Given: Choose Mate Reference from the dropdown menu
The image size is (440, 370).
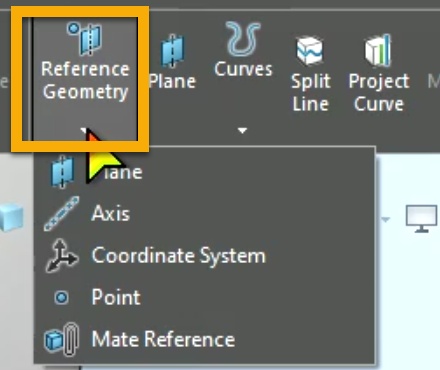Looking at the screenshot, I should [205, 339].
